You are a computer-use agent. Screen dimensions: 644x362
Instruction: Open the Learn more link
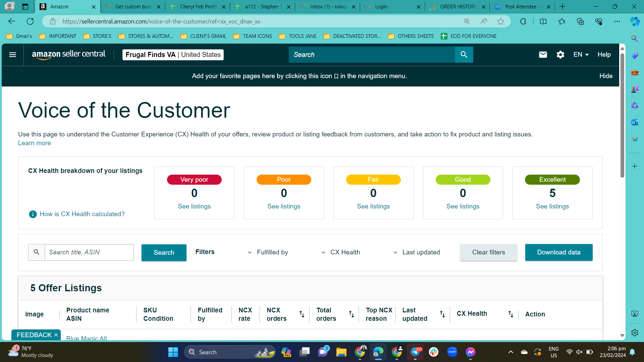(35, 143)
